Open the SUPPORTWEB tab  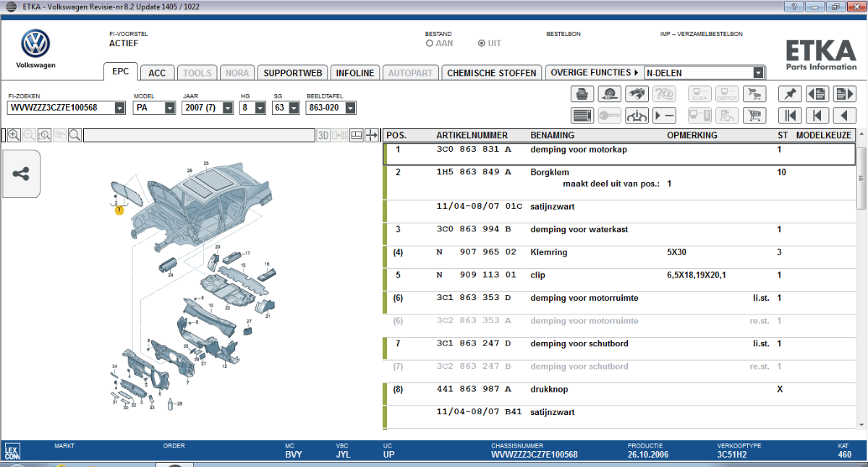(x=293, y=73)
